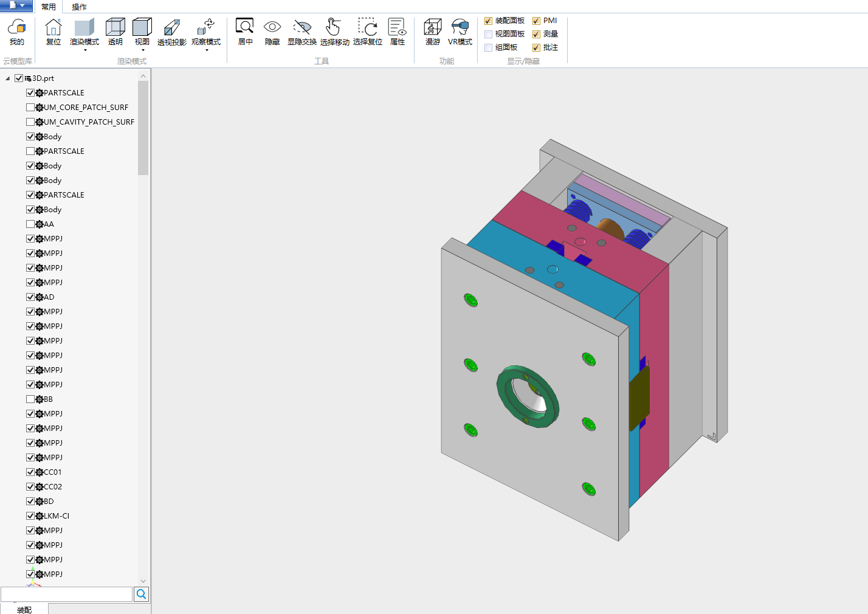
Task: Select the 3D.prt root node label
Action: pyautogui.click(x=43, y=78)
